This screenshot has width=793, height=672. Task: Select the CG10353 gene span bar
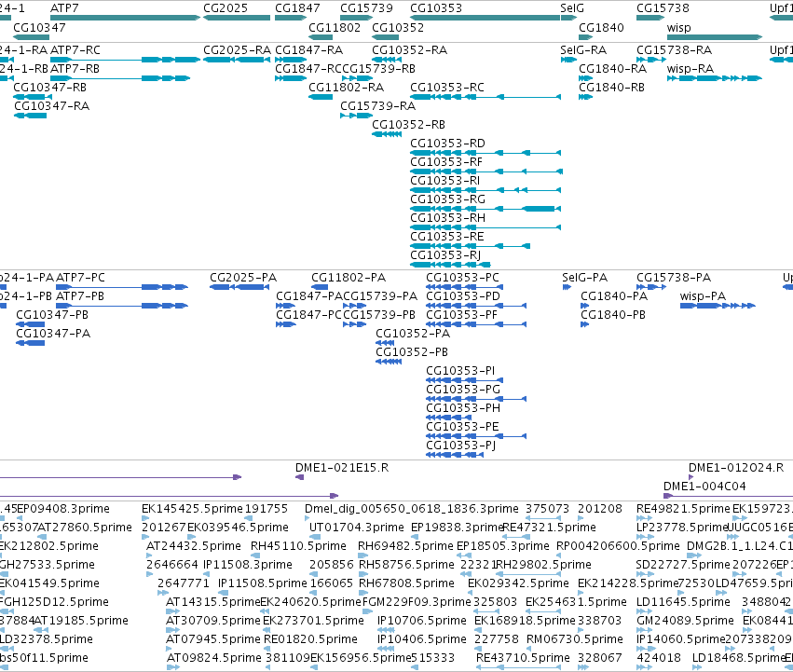coord(485,18)
